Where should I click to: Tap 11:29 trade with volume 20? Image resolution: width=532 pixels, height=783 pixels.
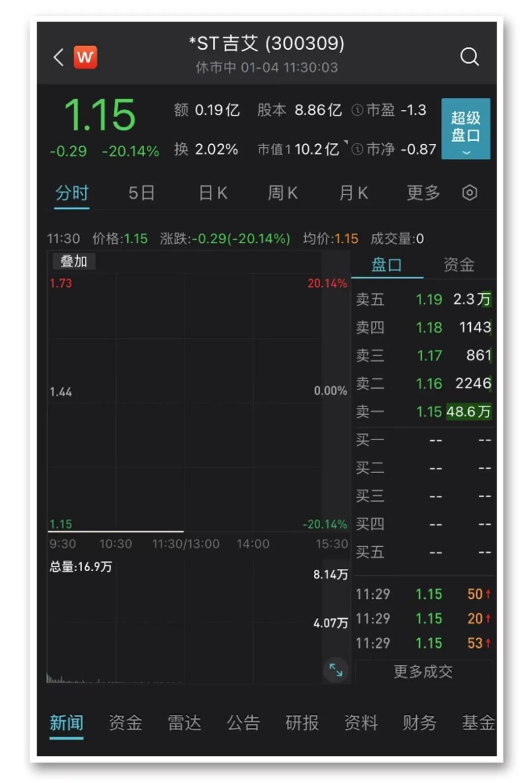click(424, 619)
